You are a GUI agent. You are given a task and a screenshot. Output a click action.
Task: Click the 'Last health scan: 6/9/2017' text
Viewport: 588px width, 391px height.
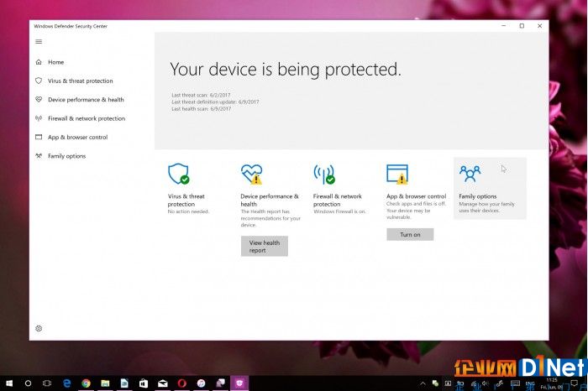(x=202, y=108)
